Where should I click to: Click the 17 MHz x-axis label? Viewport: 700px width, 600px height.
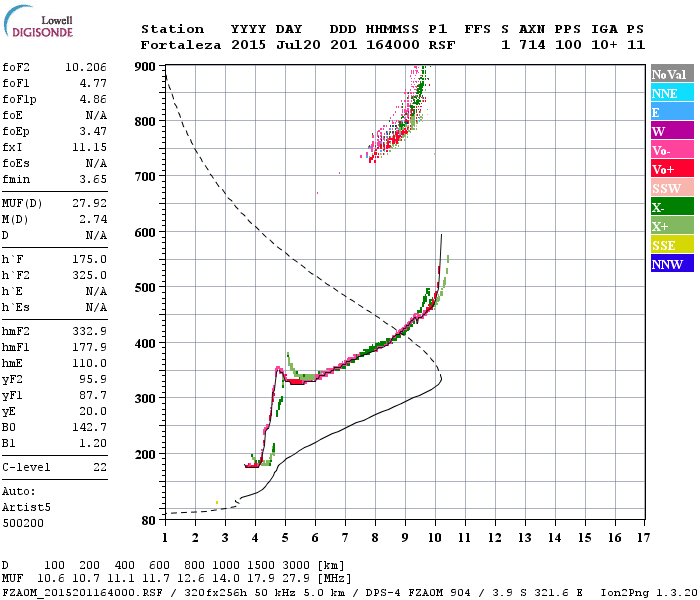click(643, 538)
